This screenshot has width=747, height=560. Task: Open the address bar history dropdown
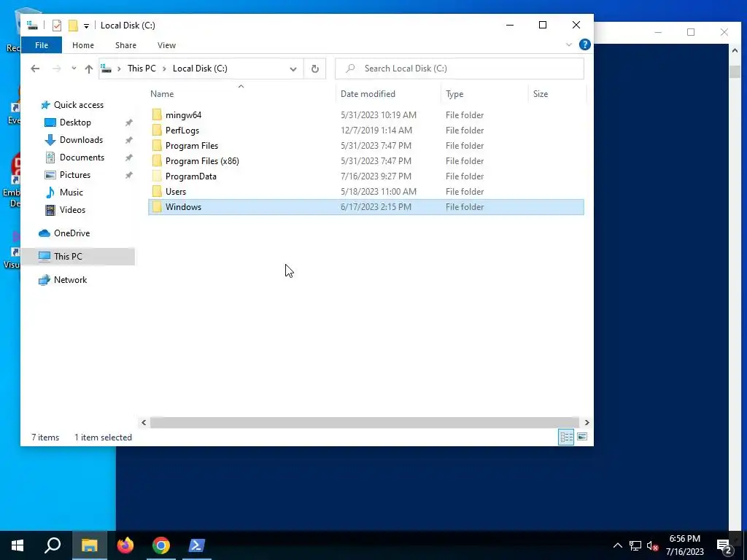coord(293,69)
